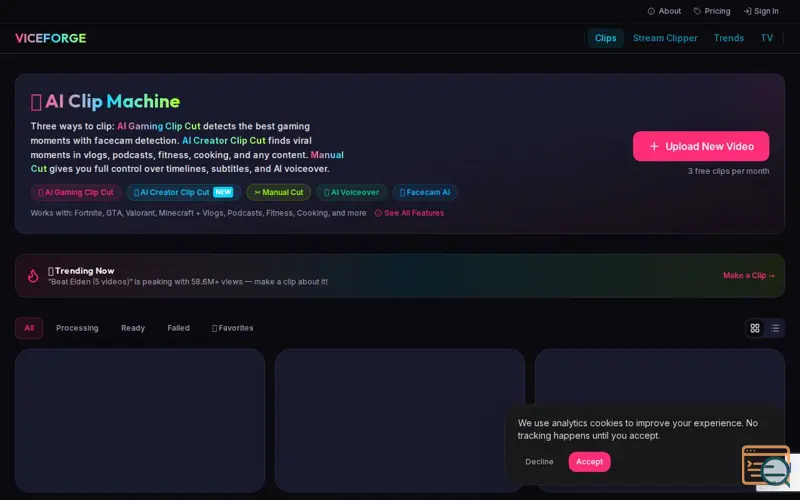Go to the TV tab

766,38
